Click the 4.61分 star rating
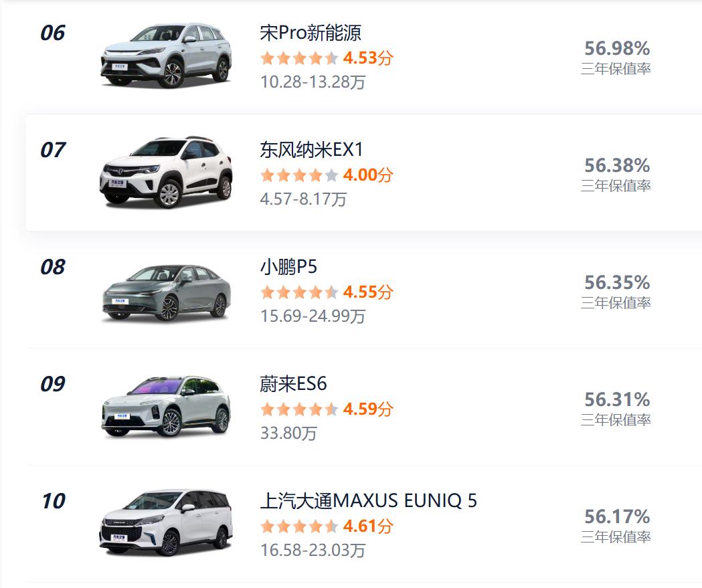This screenshot has width=702, height=588. [x=327, y=526]
